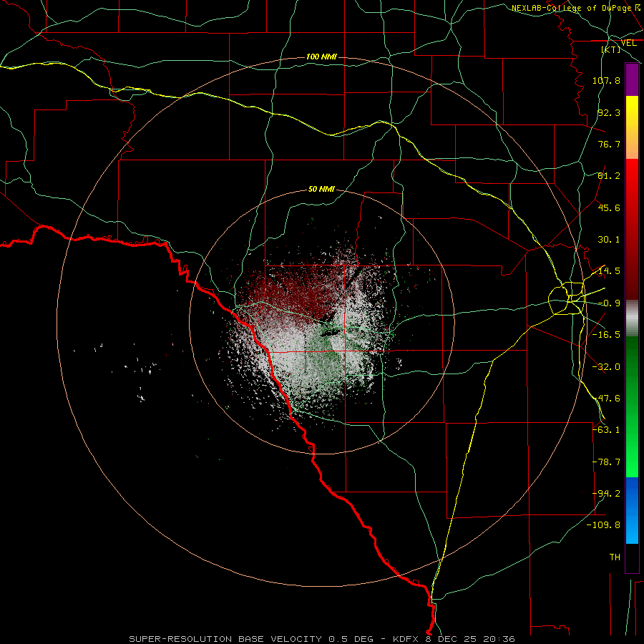
Task: Select the 61.2 velocity scale value
Action: [609, 176]
